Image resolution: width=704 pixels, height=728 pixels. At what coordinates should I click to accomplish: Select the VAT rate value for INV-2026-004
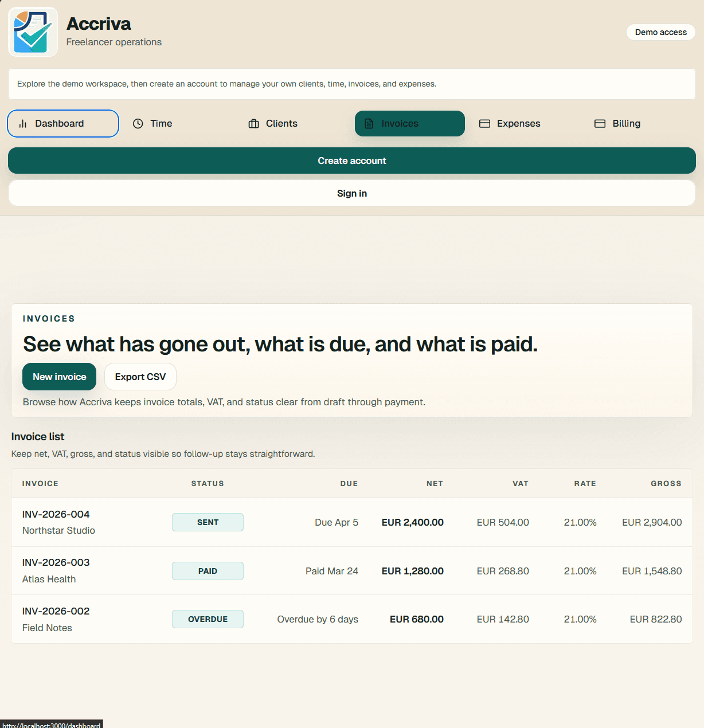pyautogui.click(x=580, y=522)
